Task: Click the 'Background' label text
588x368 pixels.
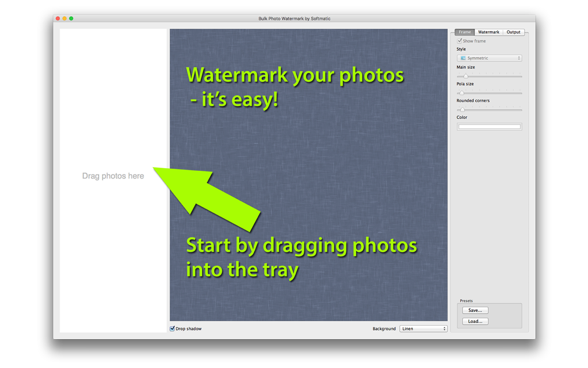Action: 384,329
